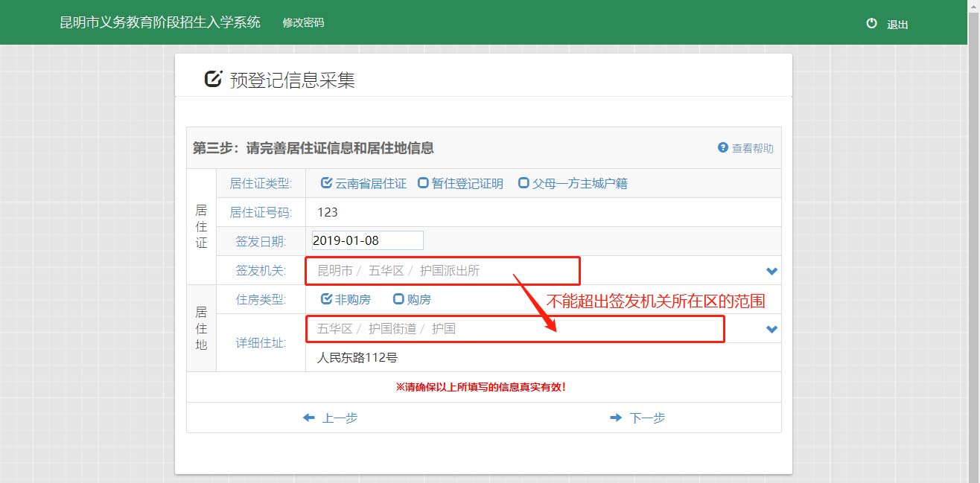Click the question mark help icon

pos(722,147)
